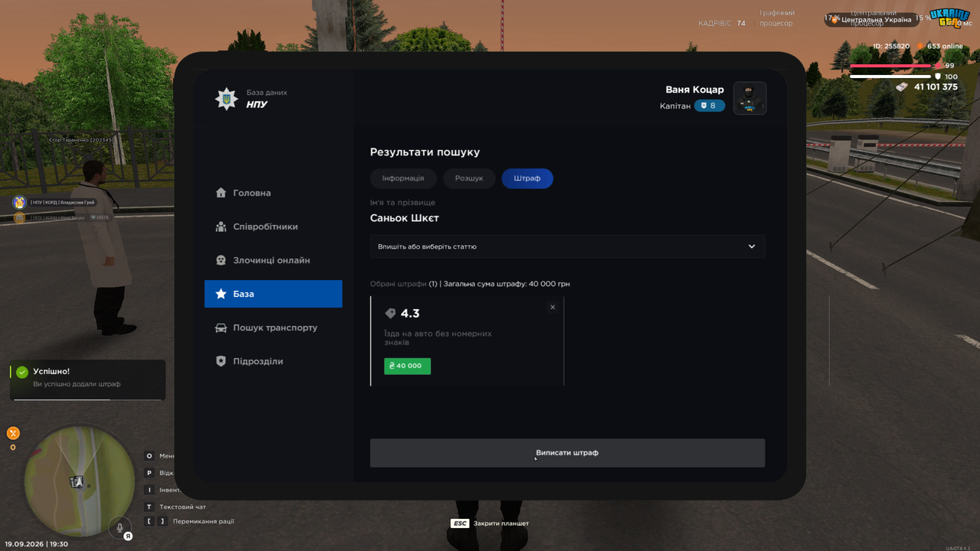The width and height of the screenshot is (980, 551).
Task: Switch to the Інформація tab
Action: click(403, 178)
